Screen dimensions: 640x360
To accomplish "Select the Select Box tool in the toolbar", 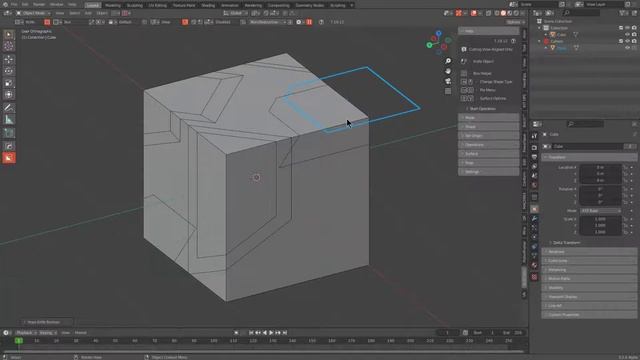I will point(9,35).
